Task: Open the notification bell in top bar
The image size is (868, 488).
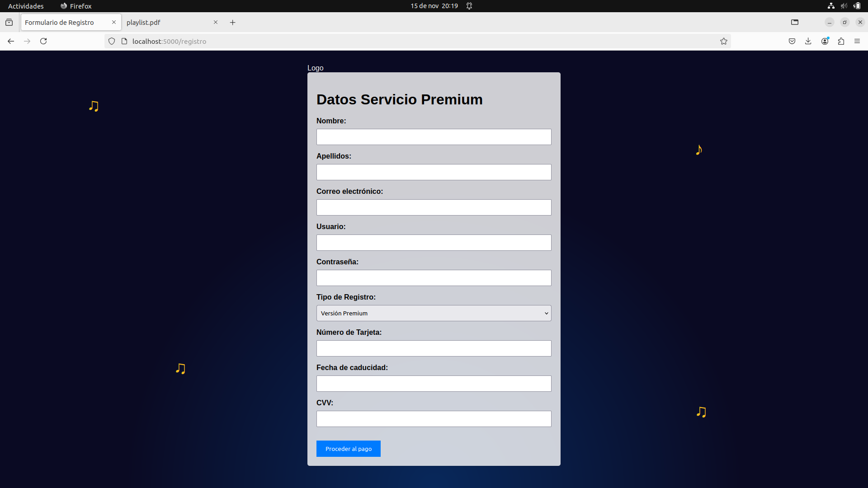Action: (469, 6)
